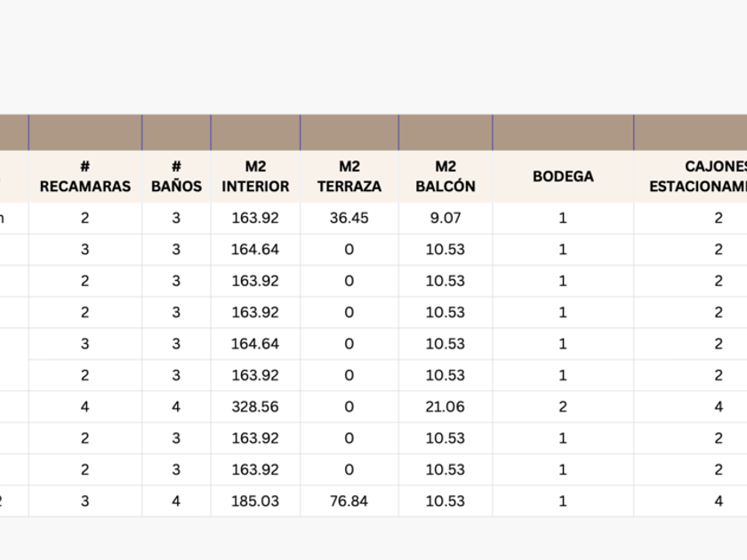747x560 pixels.
Task: Select the M2 TERRAZA header cell
Action: pyautogui.click(x=349, y=176)
